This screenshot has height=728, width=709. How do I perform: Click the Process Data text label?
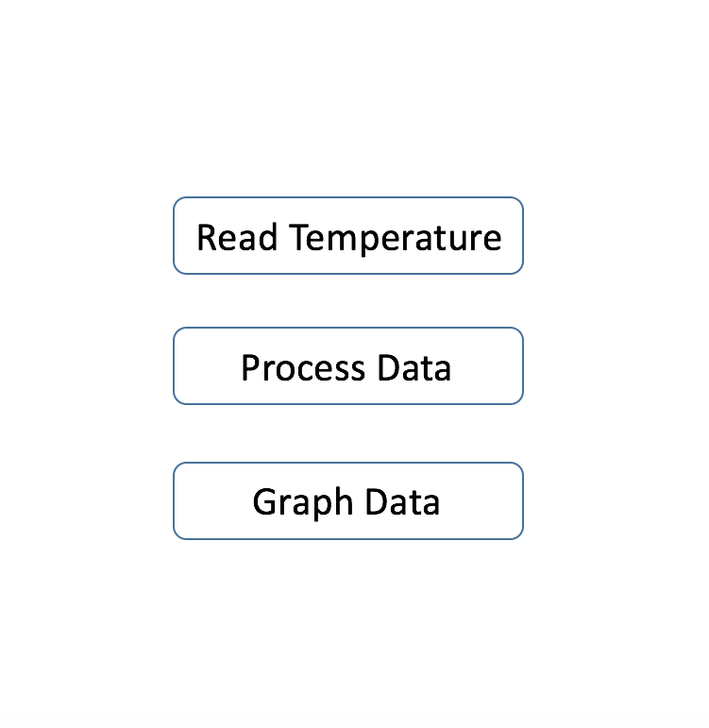[x=346, y=367]
